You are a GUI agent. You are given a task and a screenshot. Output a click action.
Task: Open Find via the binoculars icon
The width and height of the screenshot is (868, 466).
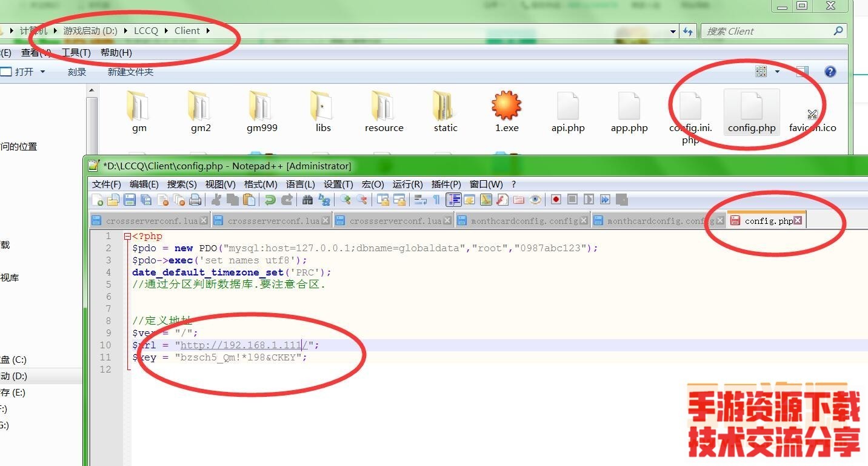[307, 200]
